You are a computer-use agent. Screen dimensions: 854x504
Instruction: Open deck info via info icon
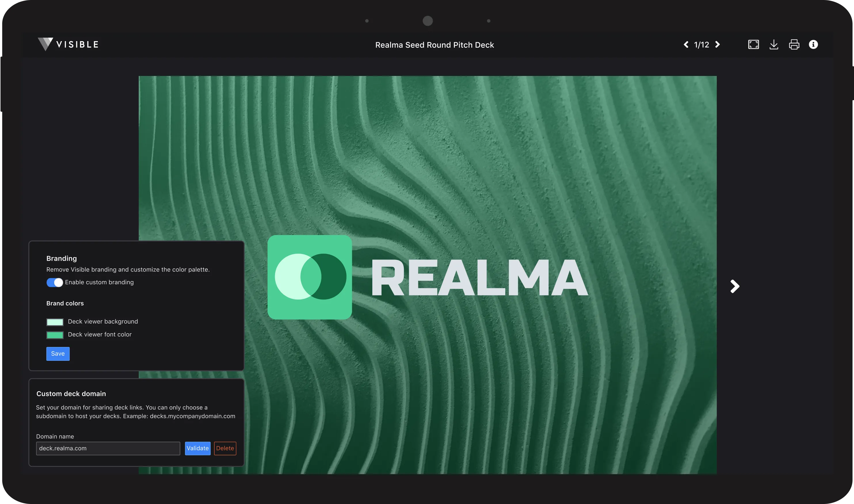coord(813,45)
